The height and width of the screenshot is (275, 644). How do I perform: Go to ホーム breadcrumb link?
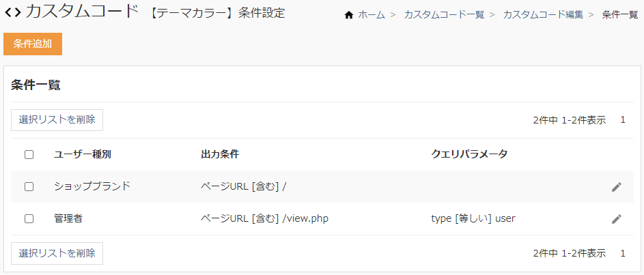(372, 14)
